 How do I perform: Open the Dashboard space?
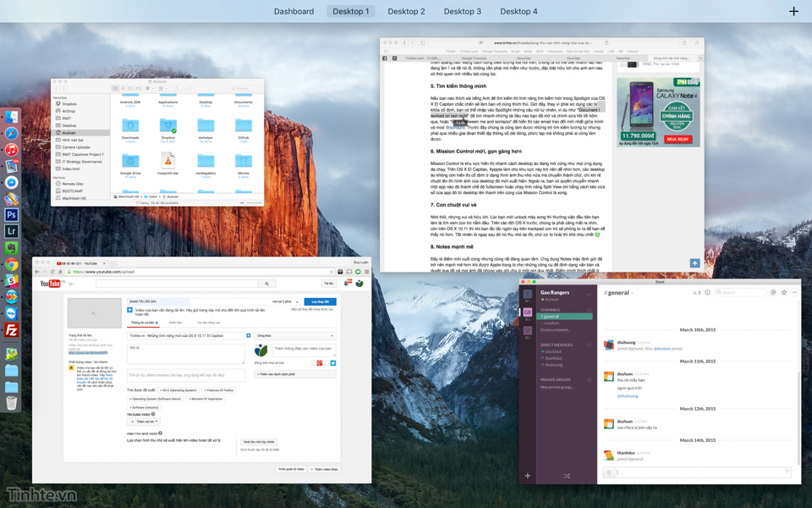point(294,11)
